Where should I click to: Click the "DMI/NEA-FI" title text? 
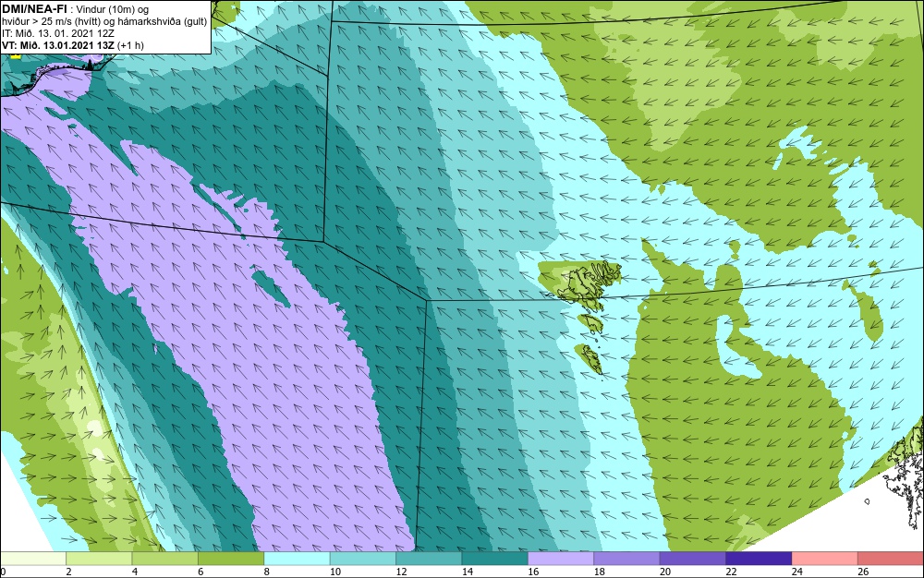tap(34, 9)
